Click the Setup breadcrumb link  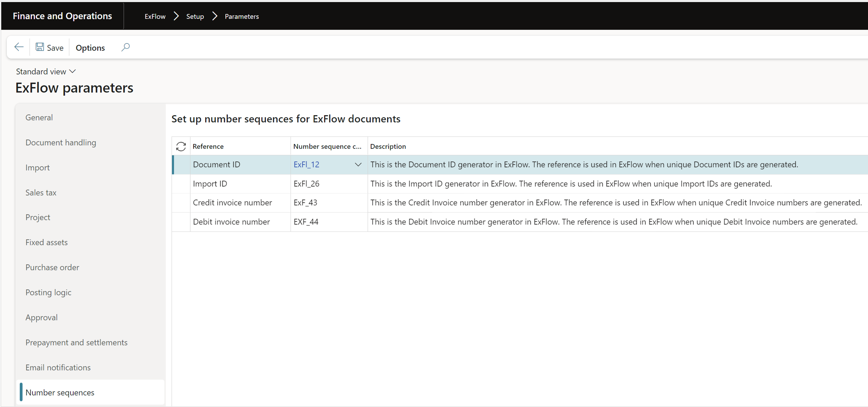tap(195, 16)
